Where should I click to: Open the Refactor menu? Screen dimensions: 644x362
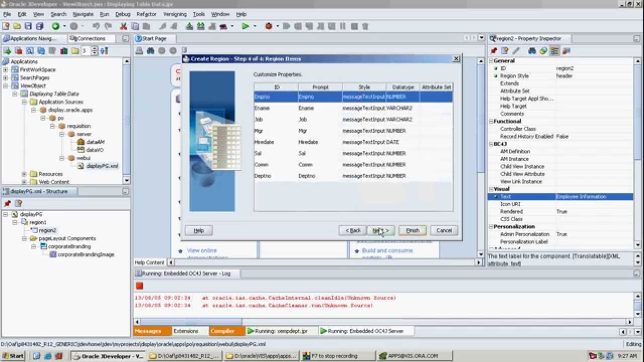pyautogui.click(x=146, y=15)
